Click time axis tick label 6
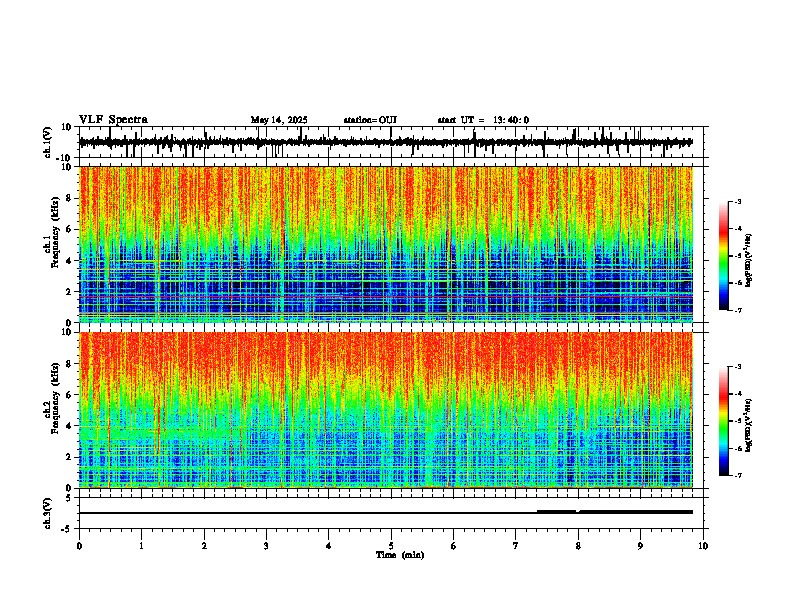 point(454,546)
